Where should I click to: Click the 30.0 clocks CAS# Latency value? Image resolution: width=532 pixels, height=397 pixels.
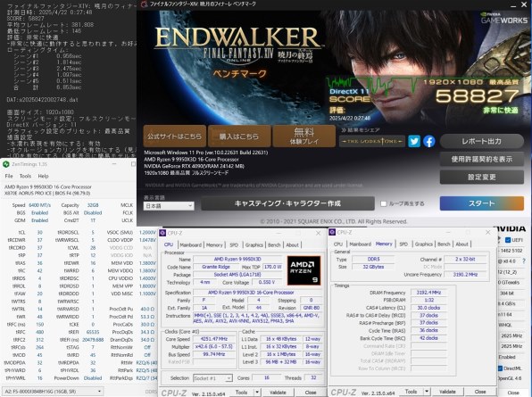coord(428,308)
